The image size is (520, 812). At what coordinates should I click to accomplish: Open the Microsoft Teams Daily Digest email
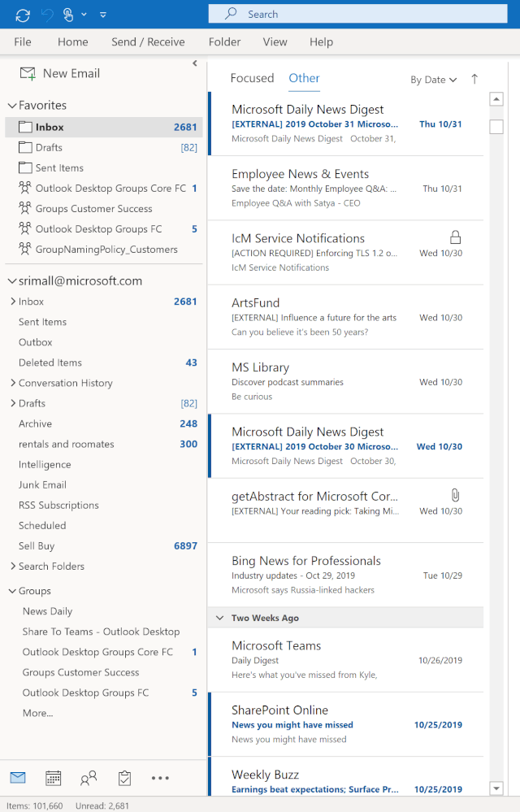[x=345, y=660]
